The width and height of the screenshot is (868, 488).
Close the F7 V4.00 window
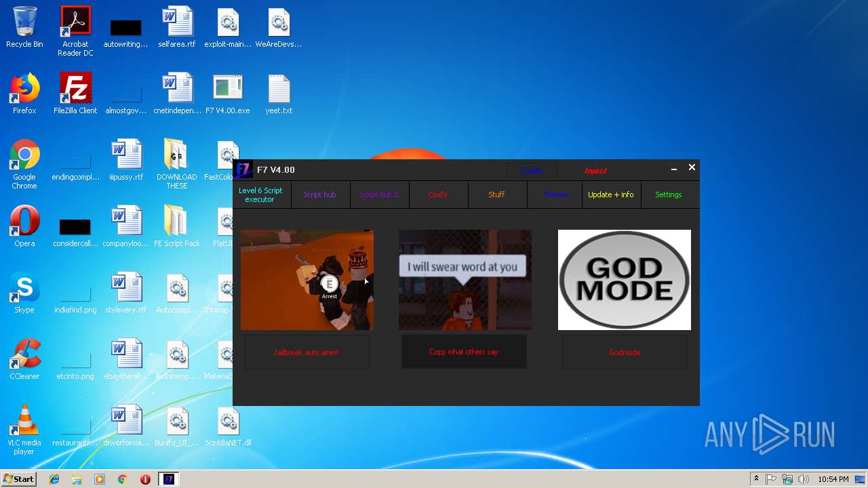pos(692,167)
